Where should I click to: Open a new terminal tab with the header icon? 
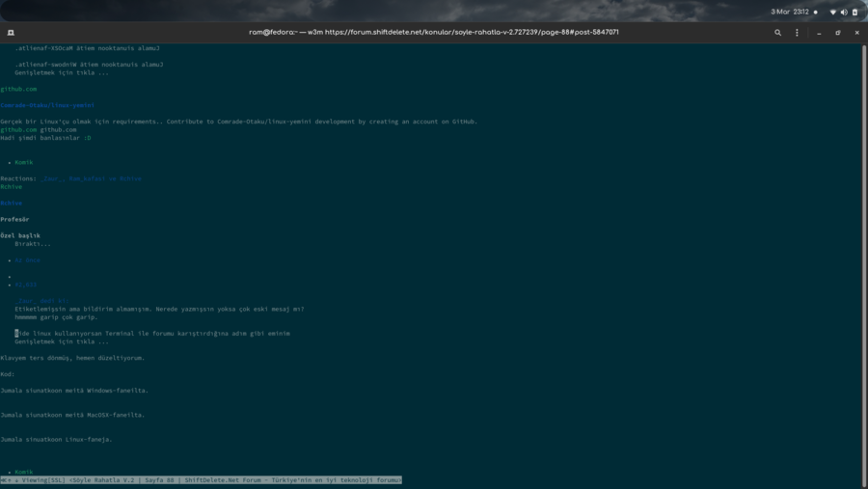click(11, 33)
